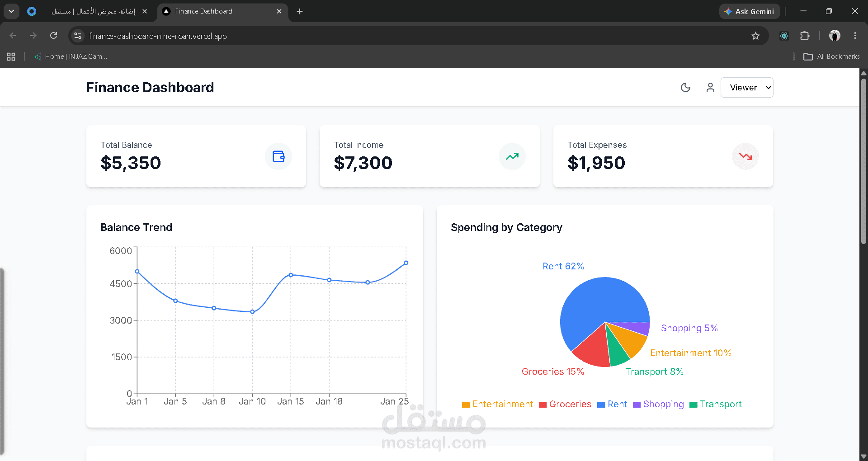Click the Rent 62% pie label
Image resolution: width=868 pixels, height=461 pixels.
pos(563,266)
